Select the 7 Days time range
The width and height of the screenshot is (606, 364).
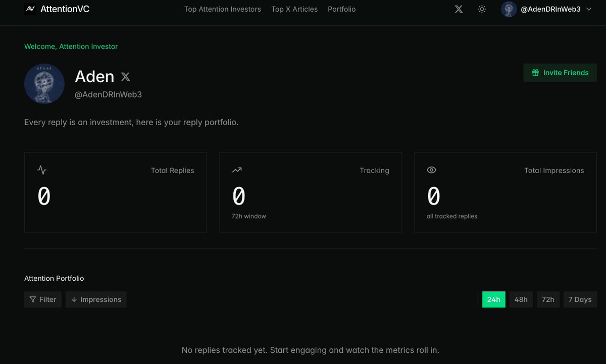580,299
